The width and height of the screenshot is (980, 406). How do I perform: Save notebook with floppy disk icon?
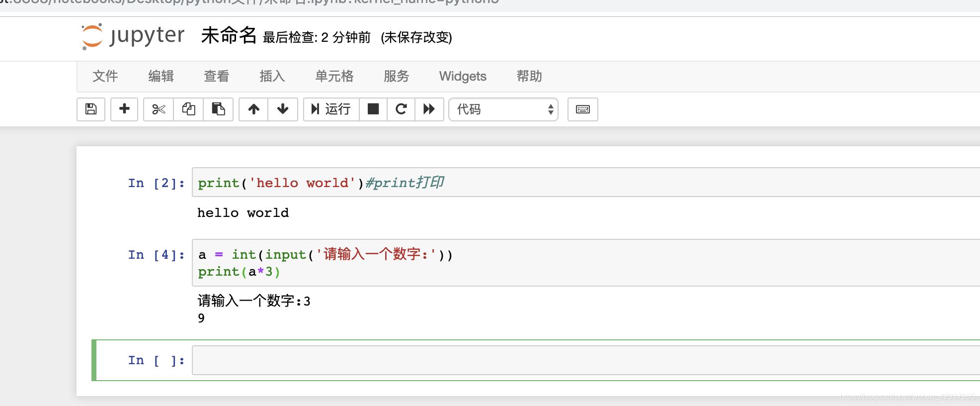[x=91, y=109]
